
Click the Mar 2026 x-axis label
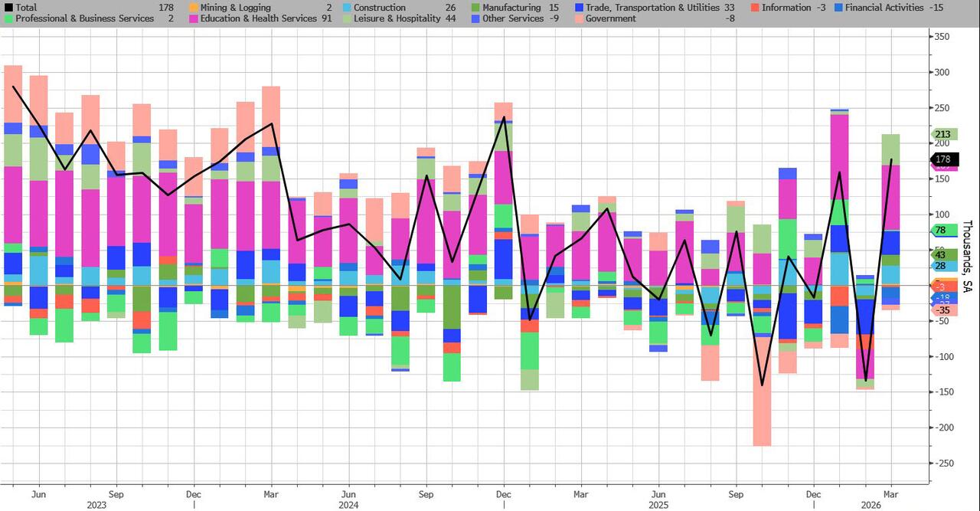890,495
